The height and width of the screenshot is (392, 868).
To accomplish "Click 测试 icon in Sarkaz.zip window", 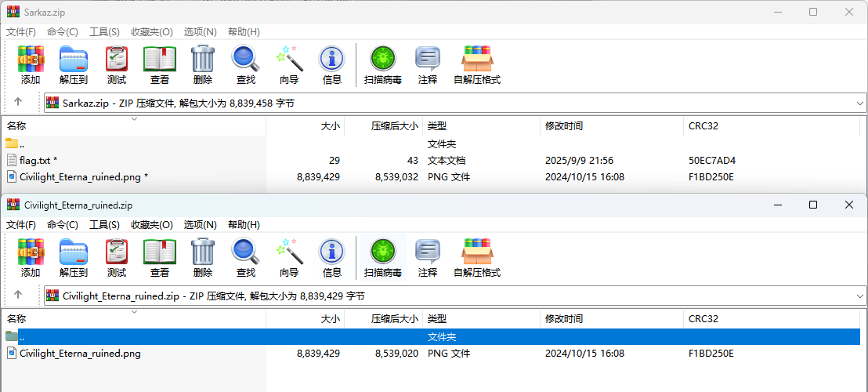I will (116, 65).
